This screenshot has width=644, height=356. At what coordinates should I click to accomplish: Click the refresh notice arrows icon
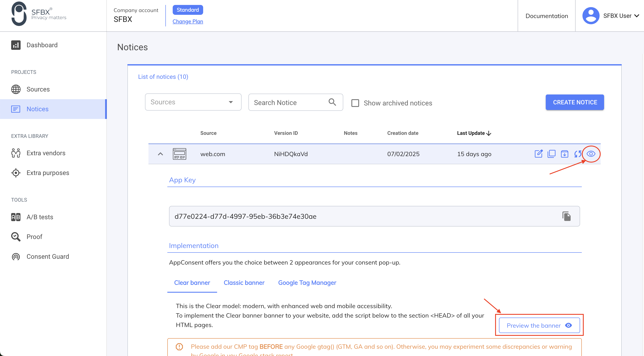tap(577, 154)
